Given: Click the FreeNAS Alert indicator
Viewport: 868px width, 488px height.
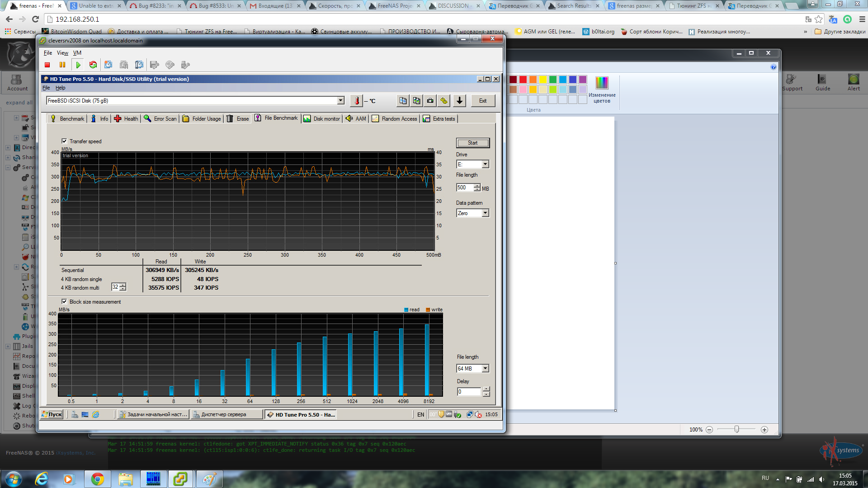Looking at the screenshot, I should 854,82.
